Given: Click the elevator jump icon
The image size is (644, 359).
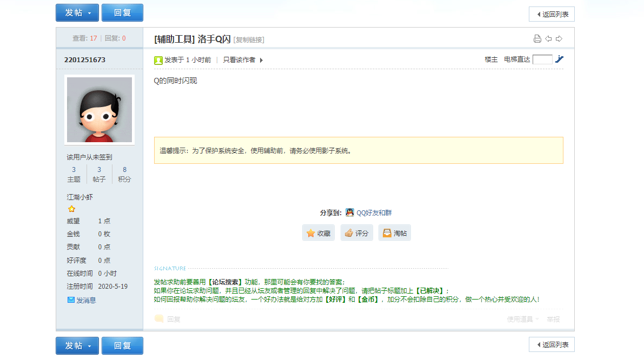Looking at the screenshot, I should pyautogui.click(x=559, y=59).
